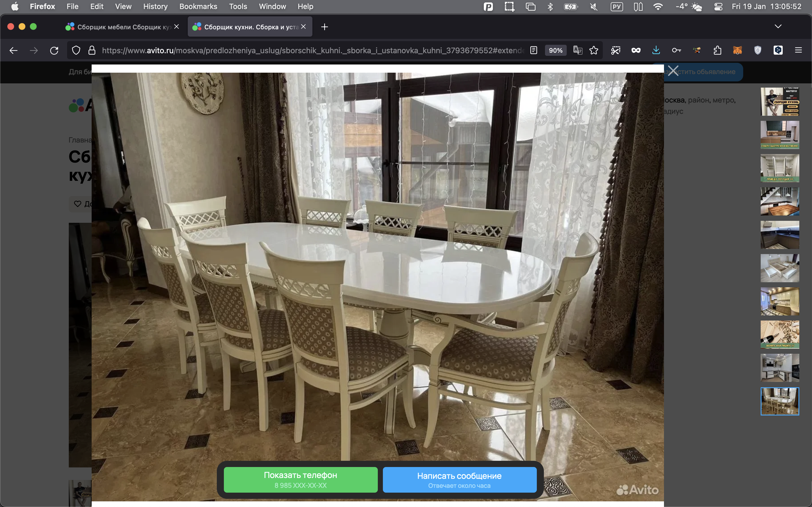This screenshot has width=812, height=507.
Task: Click Написать сообщение button
Action: [x=459, y=479]
